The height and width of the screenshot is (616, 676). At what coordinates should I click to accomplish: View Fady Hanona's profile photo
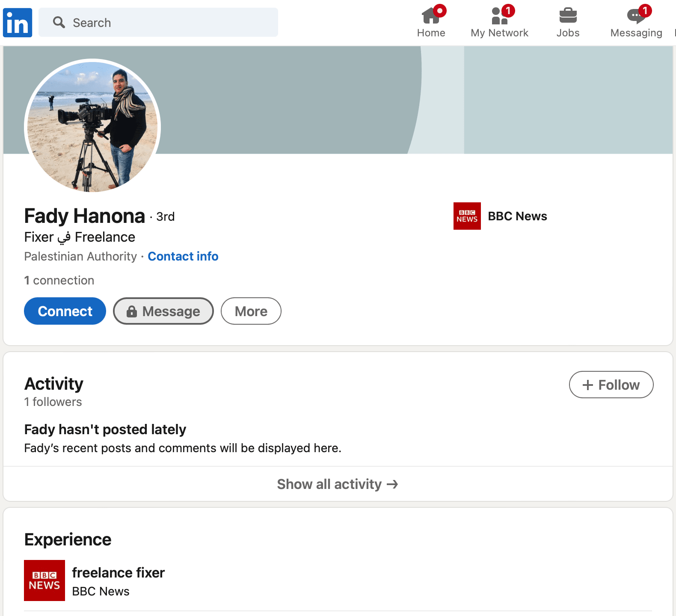point(92,127)
